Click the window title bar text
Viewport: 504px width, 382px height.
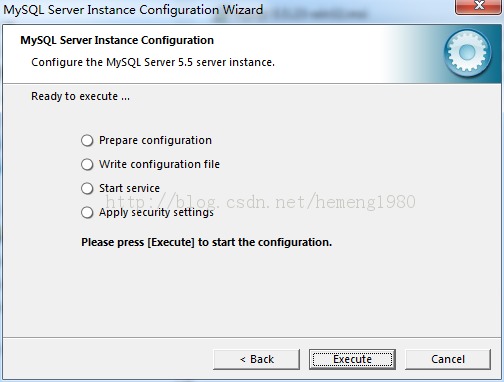tap(133, 10)
